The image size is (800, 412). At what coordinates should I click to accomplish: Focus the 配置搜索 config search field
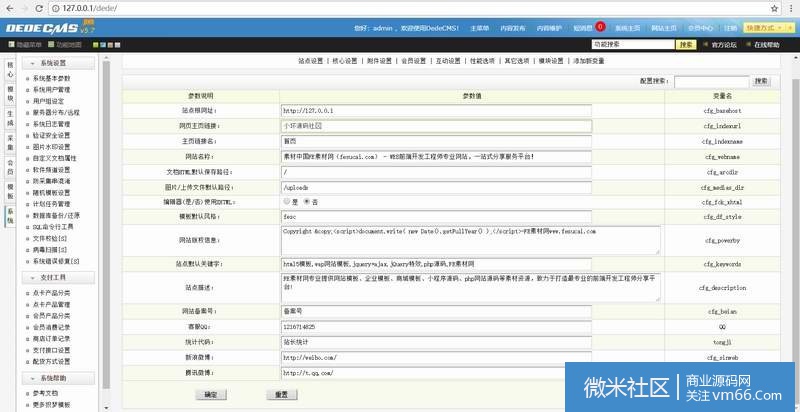tap(712, 82)
